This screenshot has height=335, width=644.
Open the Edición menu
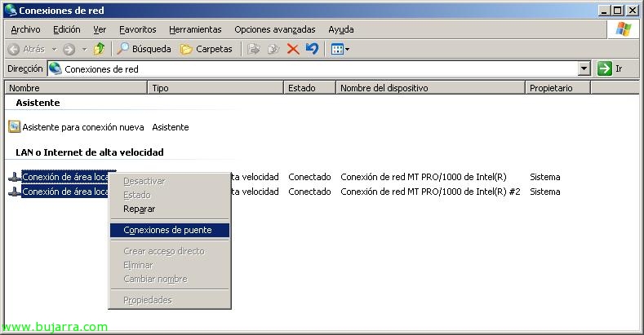tap(67, 29)
